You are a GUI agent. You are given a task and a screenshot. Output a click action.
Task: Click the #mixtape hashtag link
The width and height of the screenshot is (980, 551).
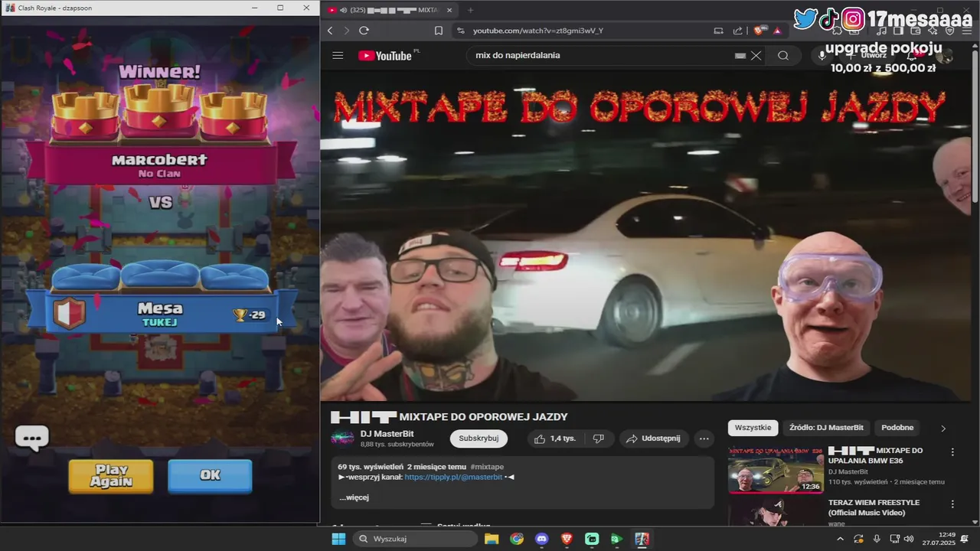(x=487, y=467)
